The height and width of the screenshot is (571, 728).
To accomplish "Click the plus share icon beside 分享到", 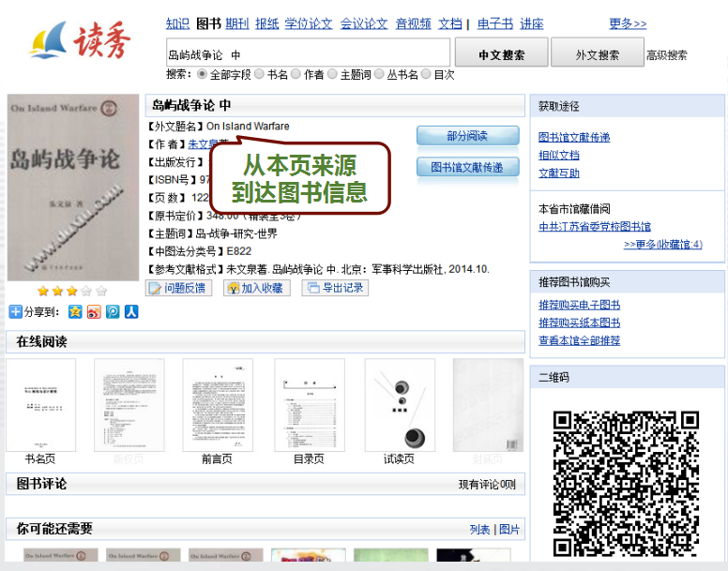I will (x=15, y=311).
